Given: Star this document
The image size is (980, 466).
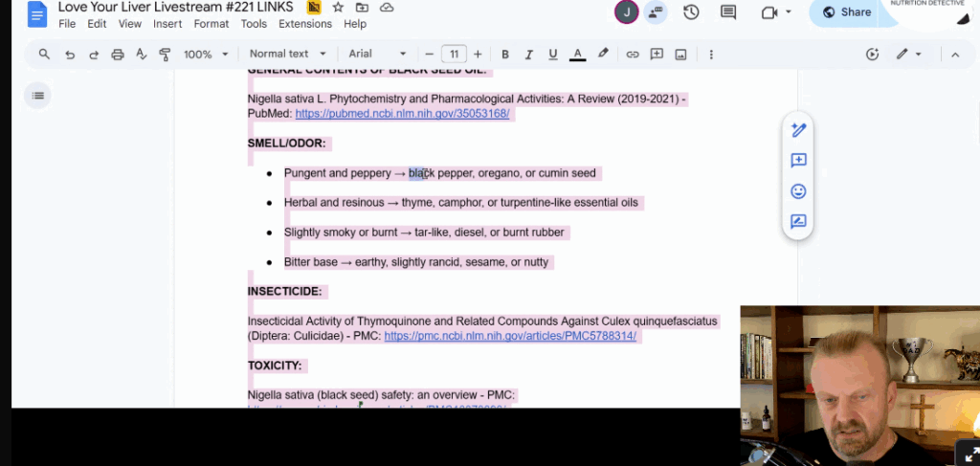Looking at the screenshot, I should (338, 8).
